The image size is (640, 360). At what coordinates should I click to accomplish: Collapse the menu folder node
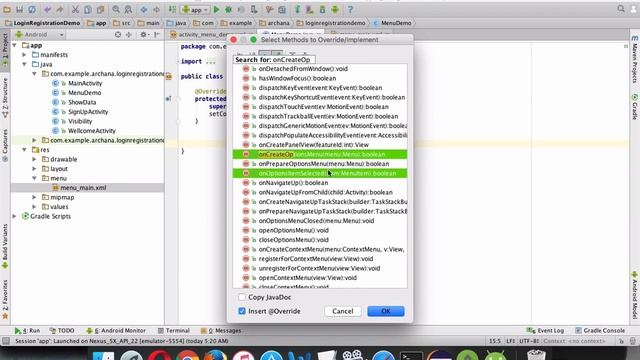pos(34,178)
